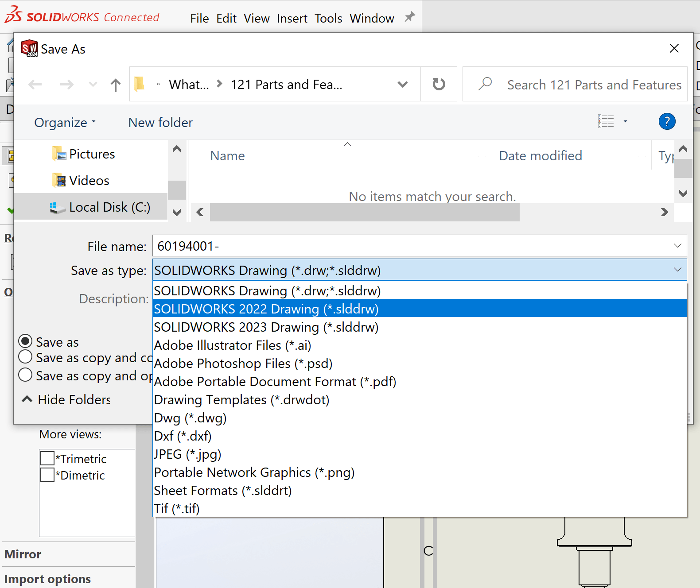Expand the address bar path dropdown
Viewport: 700px width, 588px height.
pos(402,84)
